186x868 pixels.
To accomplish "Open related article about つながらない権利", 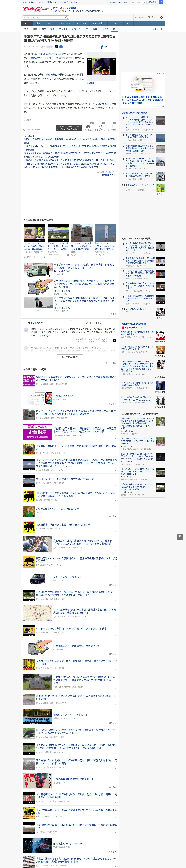I will click(x=70, y=141).
